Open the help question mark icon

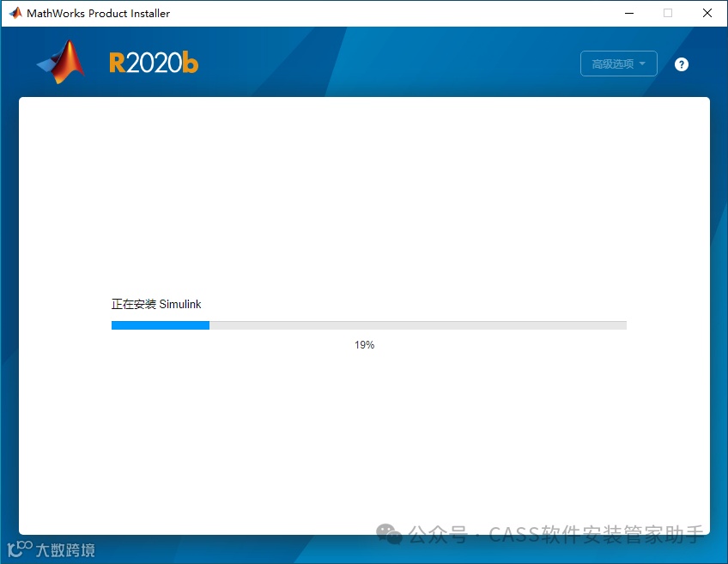tap(681, 64)
